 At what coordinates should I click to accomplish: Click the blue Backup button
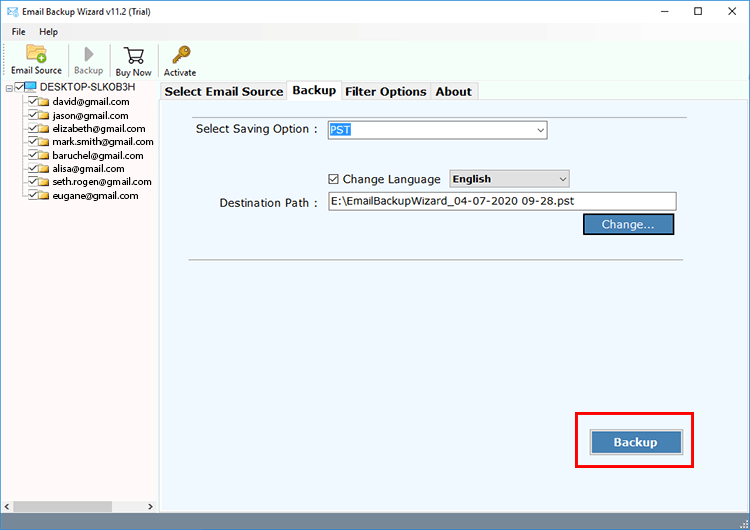pyautogui.click(x=636, y=442)
